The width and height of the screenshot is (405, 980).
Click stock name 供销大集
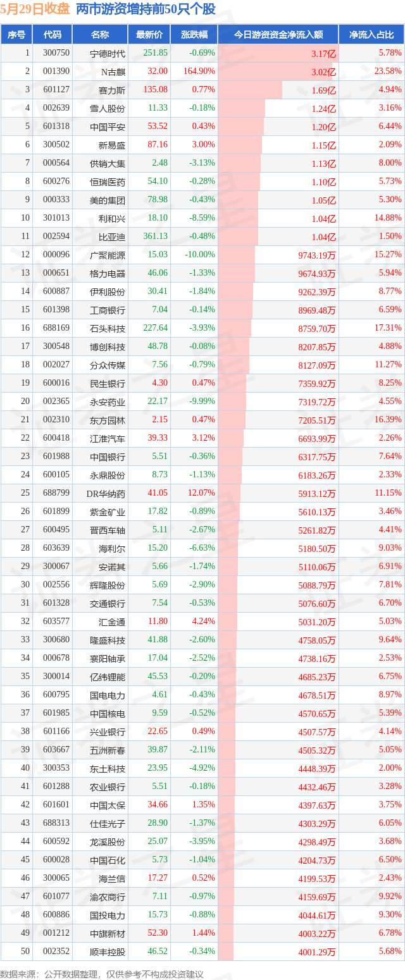click(x=108, y=163)
